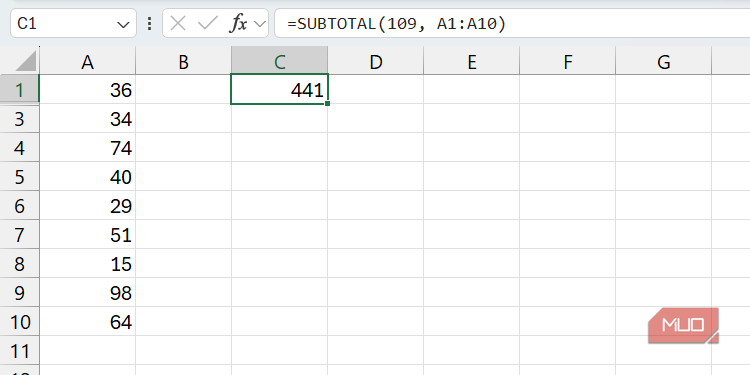Select row 4 header
The width and height of the screenshot is (750, 375).
click(x=19, y=148)
